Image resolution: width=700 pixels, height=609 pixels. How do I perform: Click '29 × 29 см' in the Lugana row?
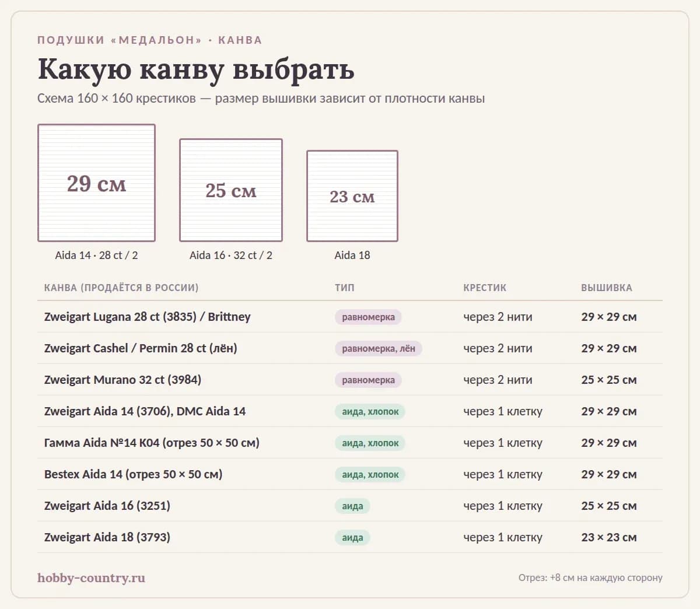coord(609,317)
